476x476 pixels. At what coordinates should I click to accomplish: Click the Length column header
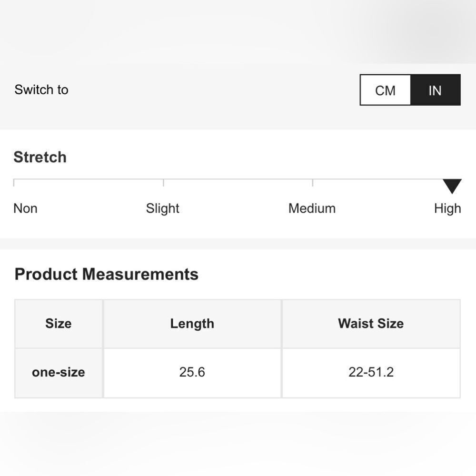(192, 324)
